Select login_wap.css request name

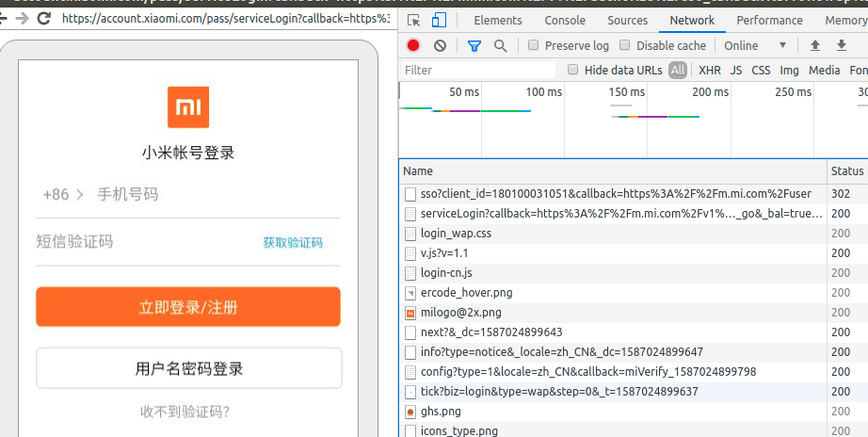[x=456, y=234]
